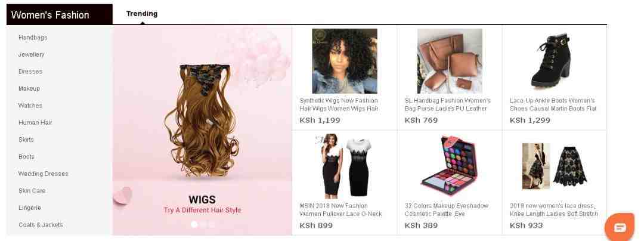Viewport: 644px width, 241px height.
Task: Go to the Jewellery category
Action: tap(31, 55)
